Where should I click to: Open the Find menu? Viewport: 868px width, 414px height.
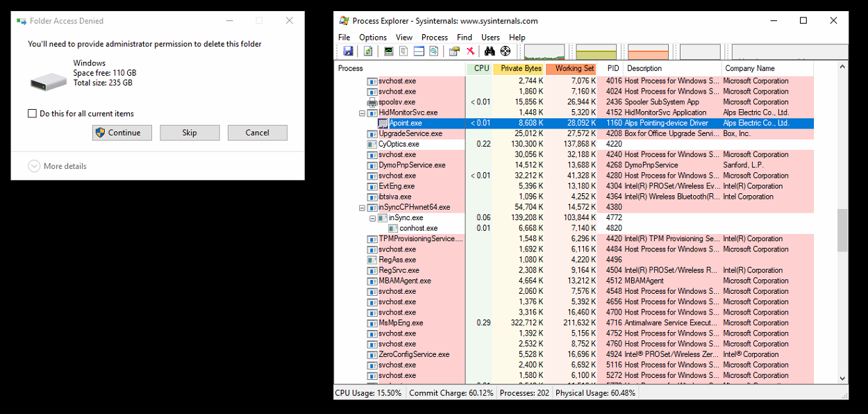point(465,38)
